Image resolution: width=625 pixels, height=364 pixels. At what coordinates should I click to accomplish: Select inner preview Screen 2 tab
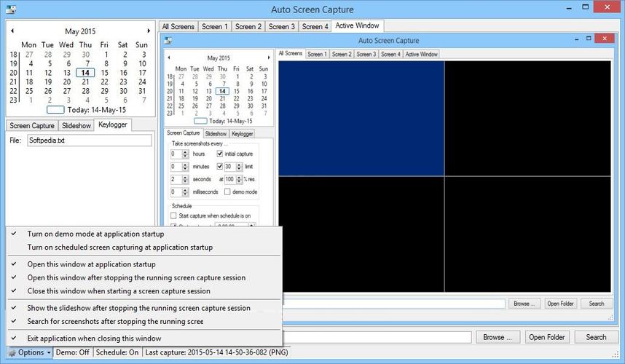coord(342,54)
